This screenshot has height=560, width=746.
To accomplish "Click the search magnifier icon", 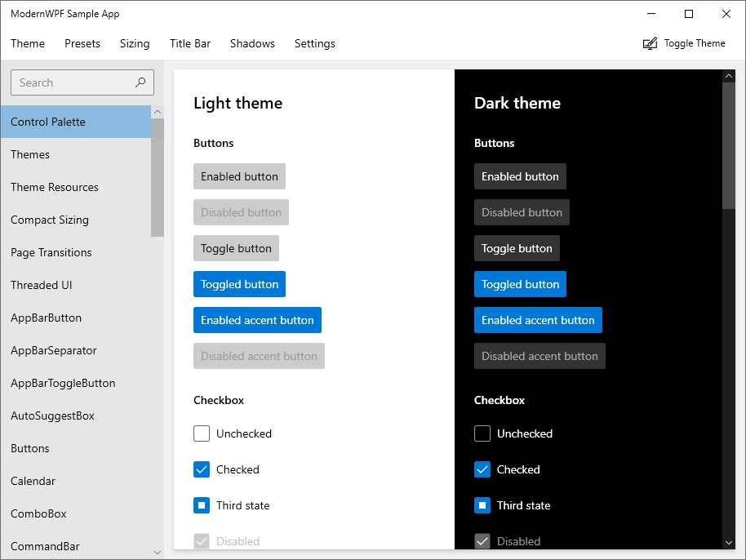I will (x=140, y=82).
